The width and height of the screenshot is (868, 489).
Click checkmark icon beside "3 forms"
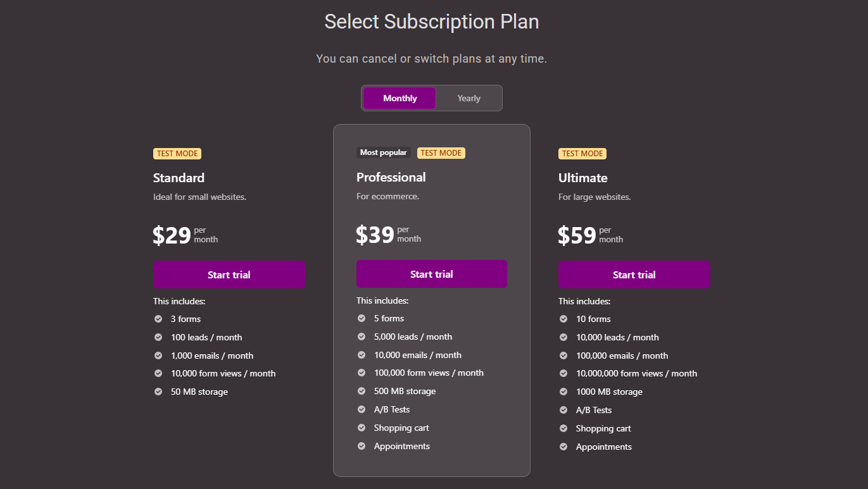coord(158,319)
